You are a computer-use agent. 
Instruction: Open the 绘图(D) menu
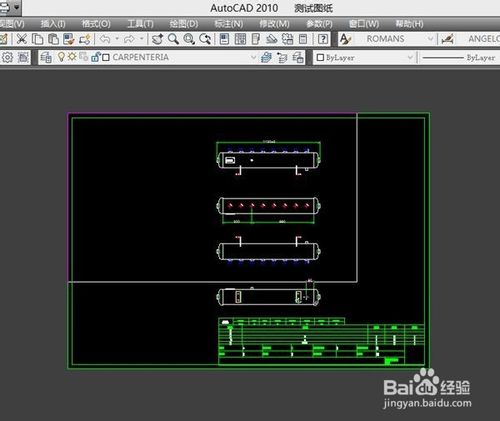coord(184,24)
